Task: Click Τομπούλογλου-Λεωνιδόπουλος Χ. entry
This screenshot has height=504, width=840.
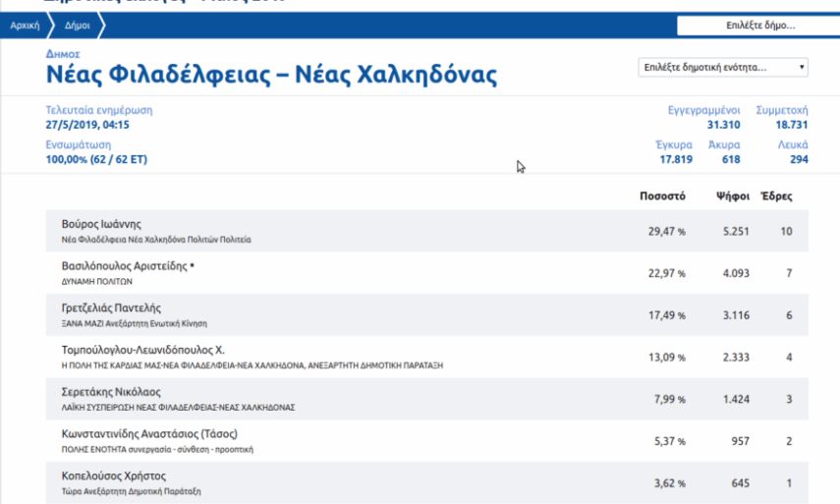Action: click(x=143, y=350)
